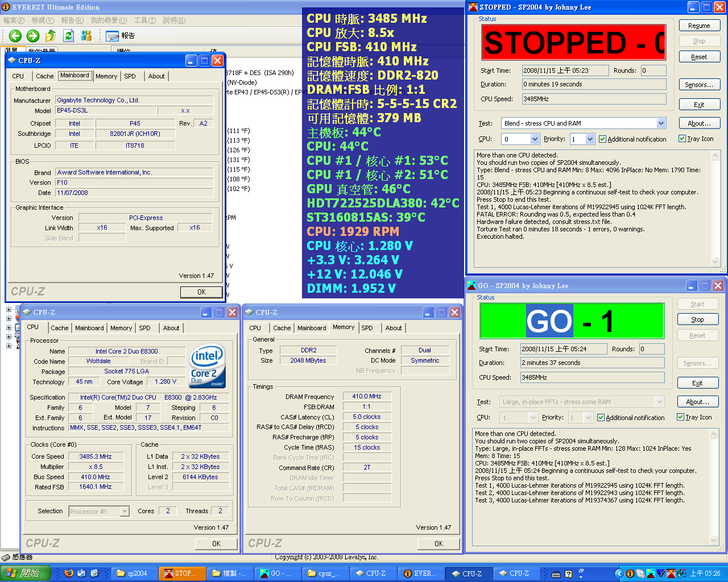Click Resume in the STOPPED SP2004 window
This screenshot has height=582, width=728.
pyautogui.click(x=699, y=26)
